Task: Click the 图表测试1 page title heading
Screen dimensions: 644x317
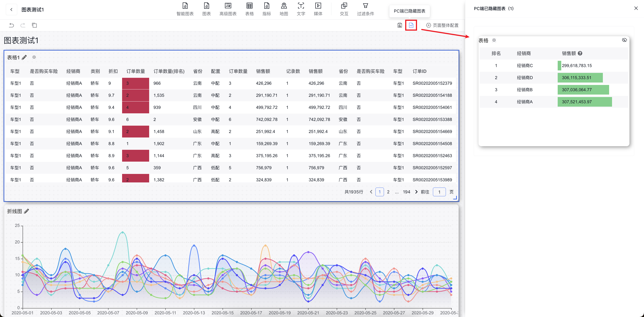Action: (21, 40)
